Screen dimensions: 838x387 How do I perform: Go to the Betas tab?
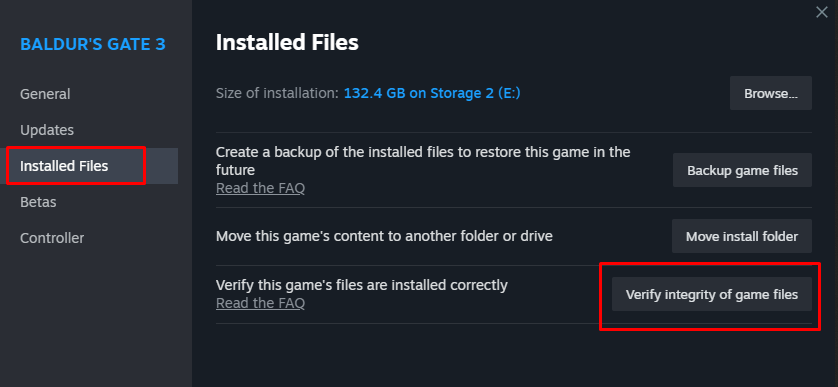point(38,202)
